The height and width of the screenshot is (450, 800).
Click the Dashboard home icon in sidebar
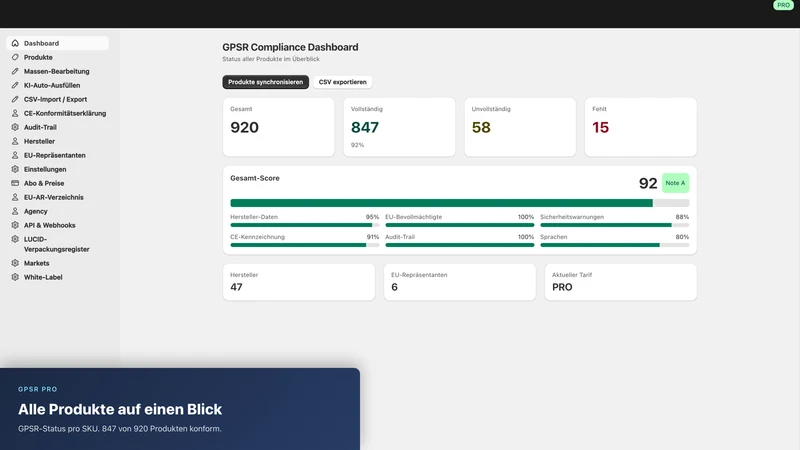[x=15, y=43]
